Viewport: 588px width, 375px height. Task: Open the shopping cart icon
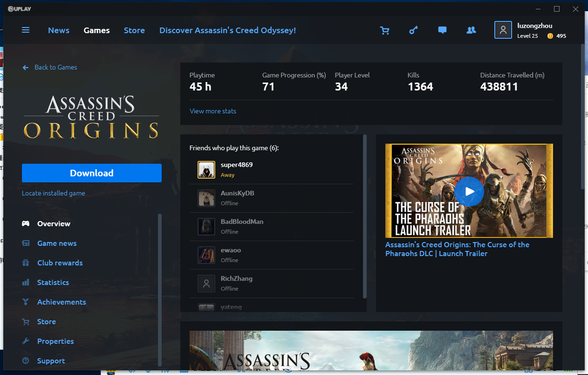point(385,30)
